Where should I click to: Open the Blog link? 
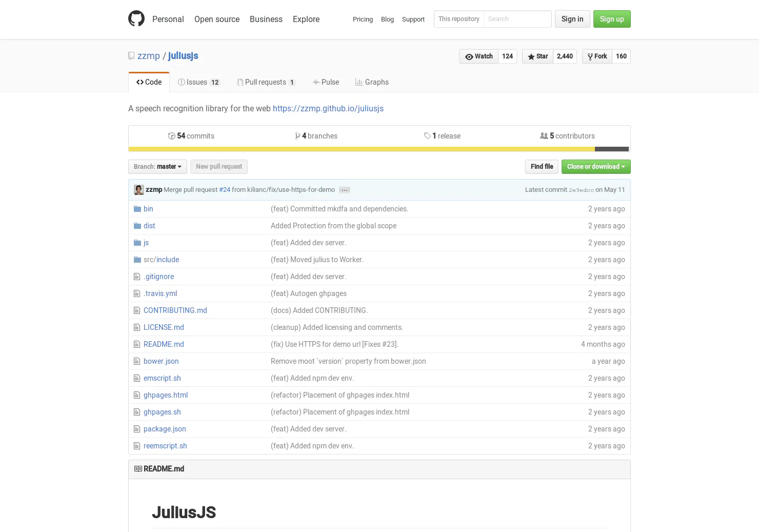[387, 19]
